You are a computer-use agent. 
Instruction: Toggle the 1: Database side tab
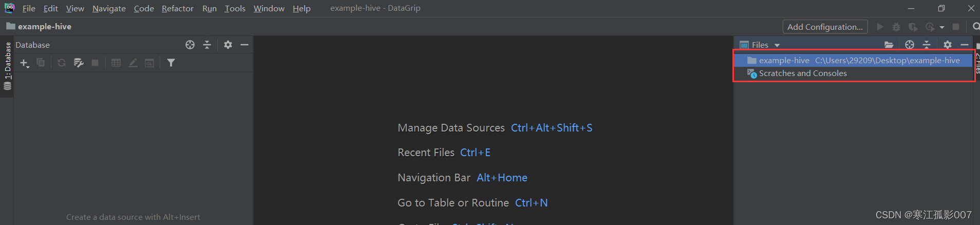(x=7, y=66)
